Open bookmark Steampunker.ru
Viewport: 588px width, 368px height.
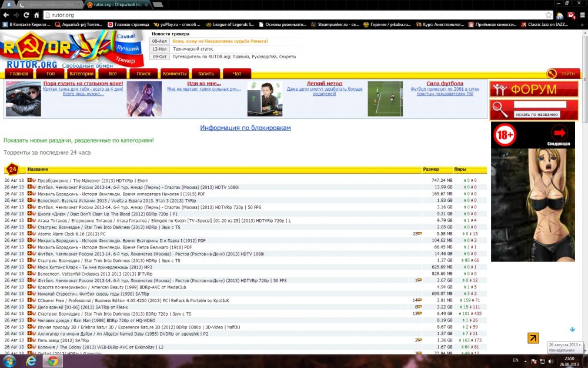[x=335, y=24]
